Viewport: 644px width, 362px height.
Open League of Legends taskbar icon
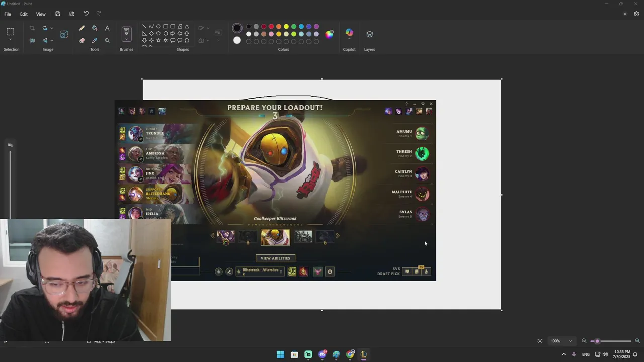(364, 354)
